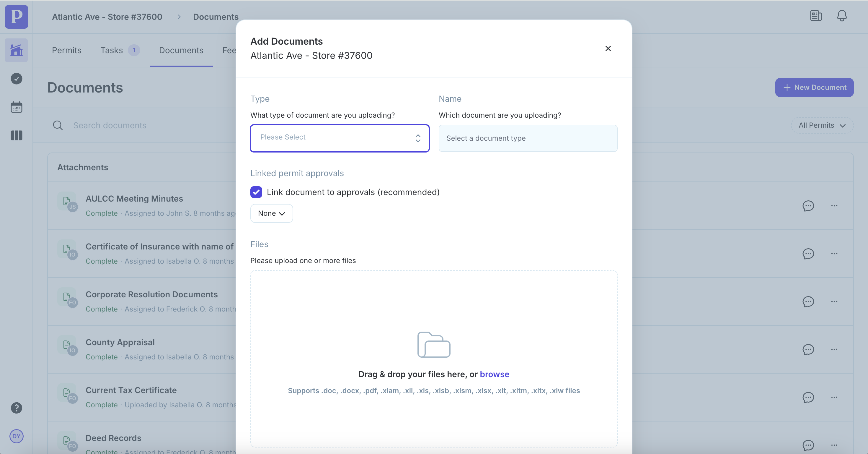
Task: Switch to the Tasks tab
Action: tap(112, 50)
